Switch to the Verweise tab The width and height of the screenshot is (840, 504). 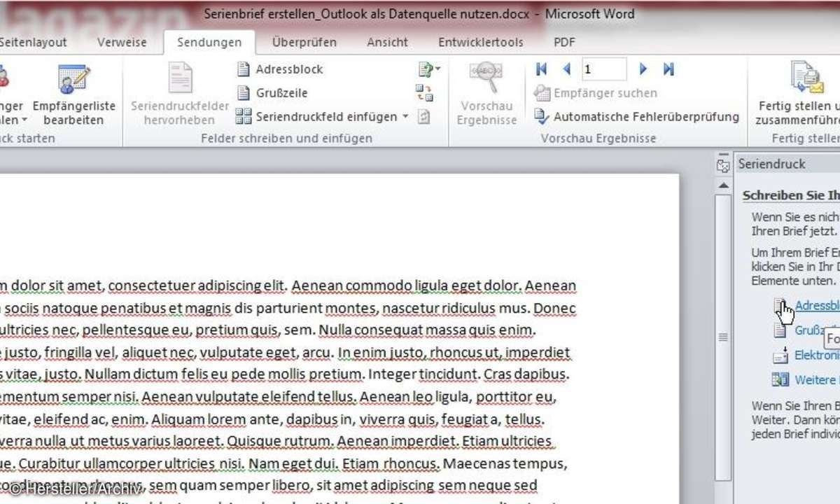[x=122, y=42]
